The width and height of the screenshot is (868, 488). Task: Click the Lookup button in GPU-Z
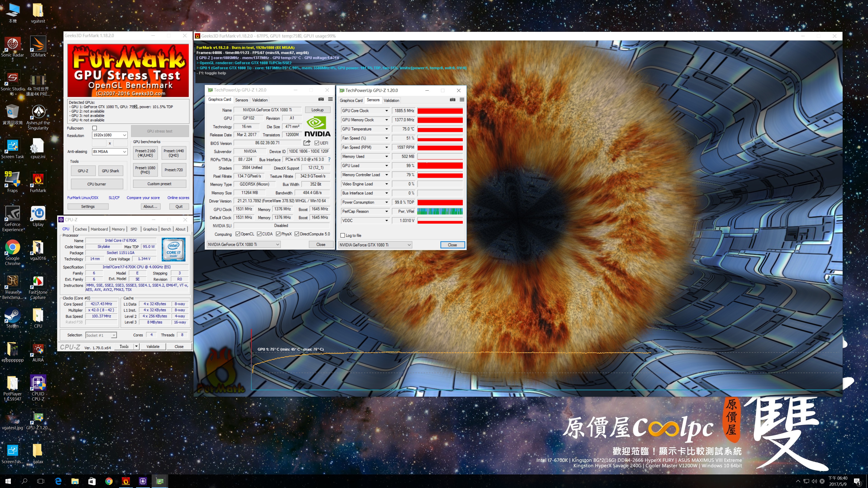[317, 110]
